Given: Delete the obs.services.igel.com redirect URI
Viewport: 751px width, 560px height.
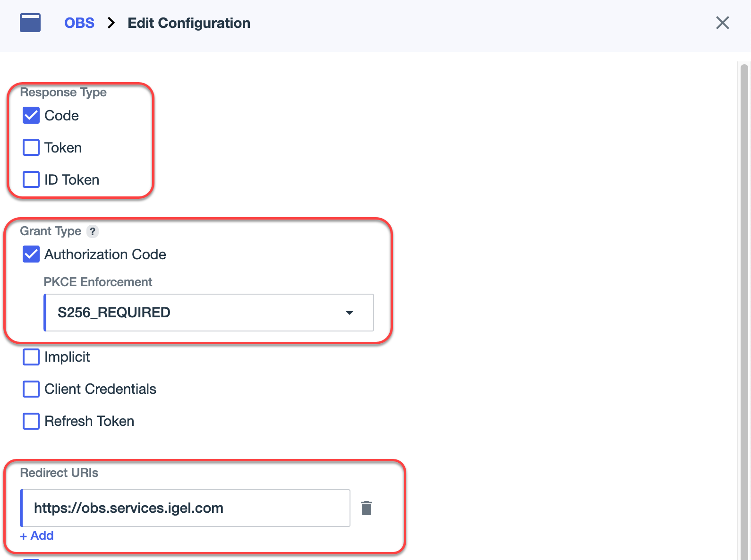Looking at the screenshot, I should [367, 508].
